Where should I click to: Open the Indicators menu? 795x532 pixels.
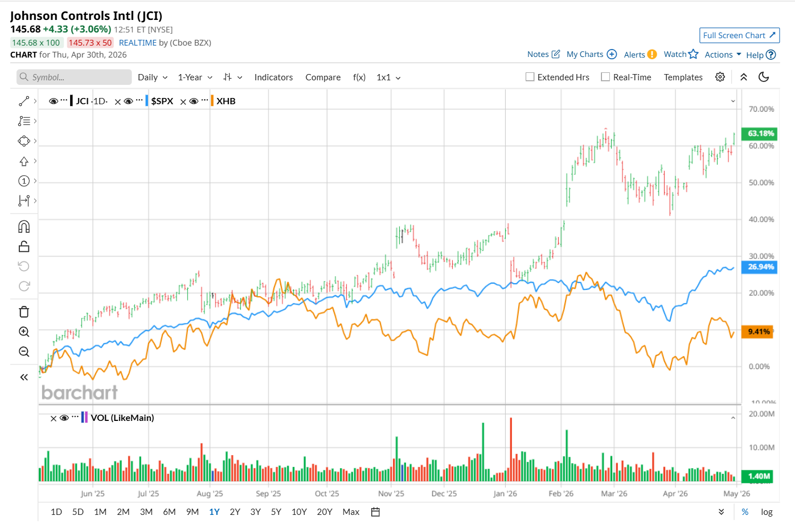pyautogui.click(x=273, y=77)
